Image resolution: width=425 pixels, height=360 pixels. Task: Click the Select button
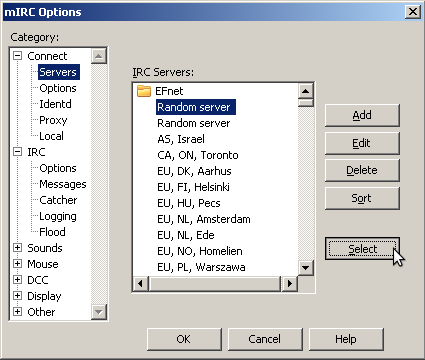[362, 249]
